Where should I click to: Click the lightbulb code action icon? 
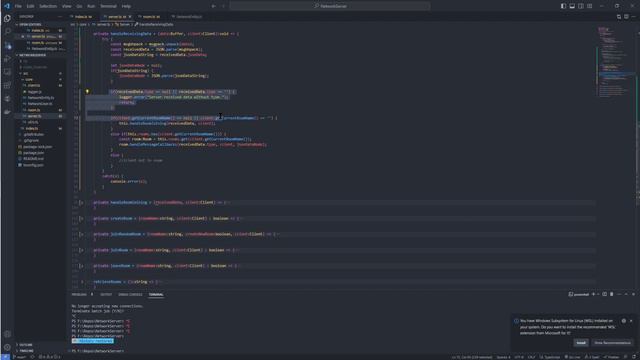coord(87,91)
